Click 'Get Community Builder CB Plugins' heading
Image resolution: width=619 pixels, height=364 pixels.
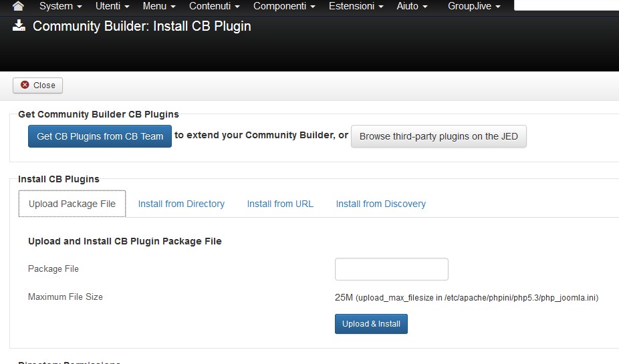click(x=99, y=114)
